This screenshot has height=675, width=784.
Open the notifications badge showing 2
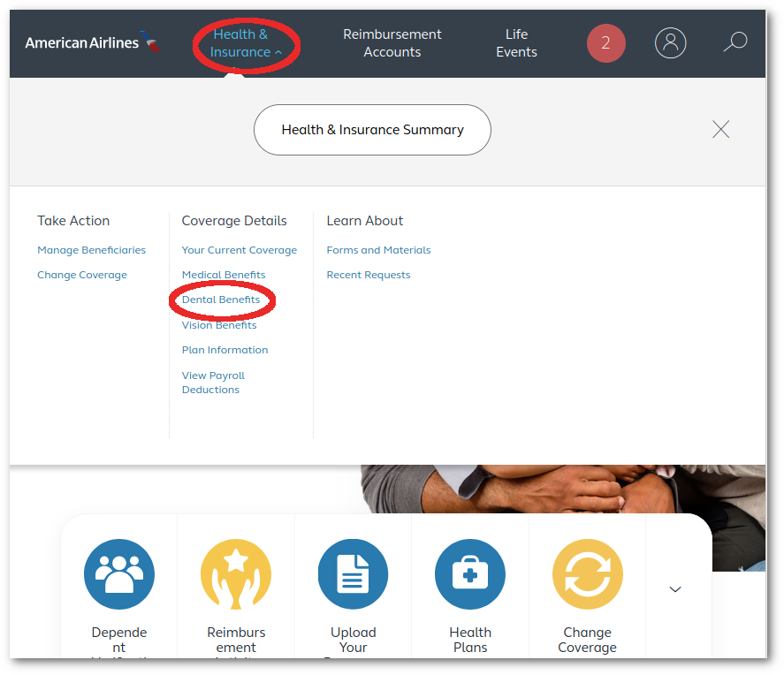coord(605,43)
